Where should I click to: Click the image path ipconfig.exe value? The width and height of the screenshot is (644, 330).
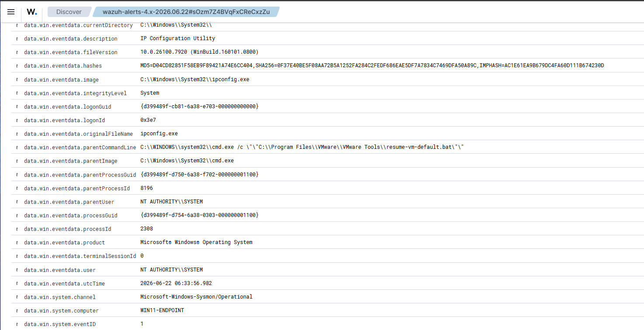195,79
